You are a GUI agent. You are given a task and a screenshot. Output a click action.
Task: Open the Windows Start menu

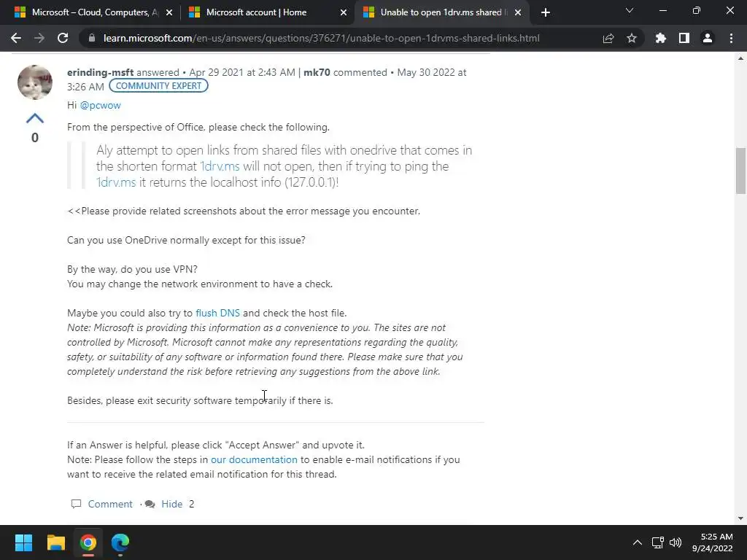[x=23, y=542]
